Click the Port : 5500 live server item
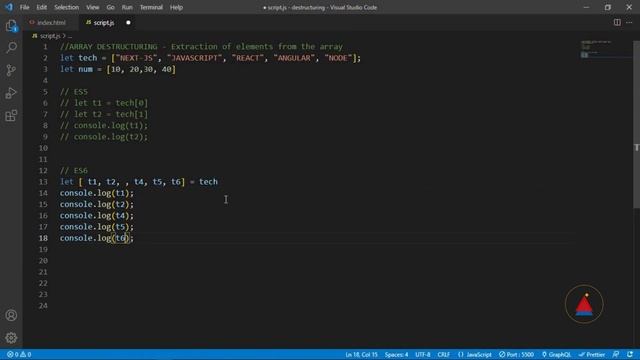 (516, 355)
